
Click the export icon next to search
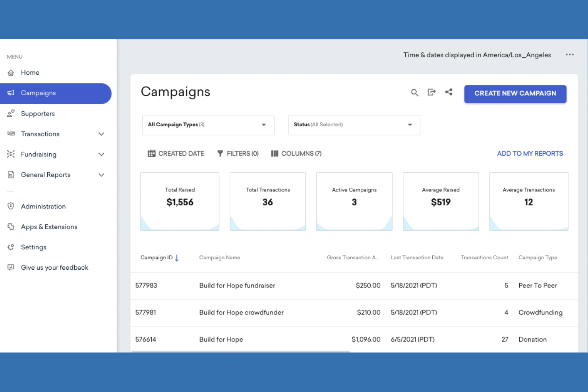(432, 93)
